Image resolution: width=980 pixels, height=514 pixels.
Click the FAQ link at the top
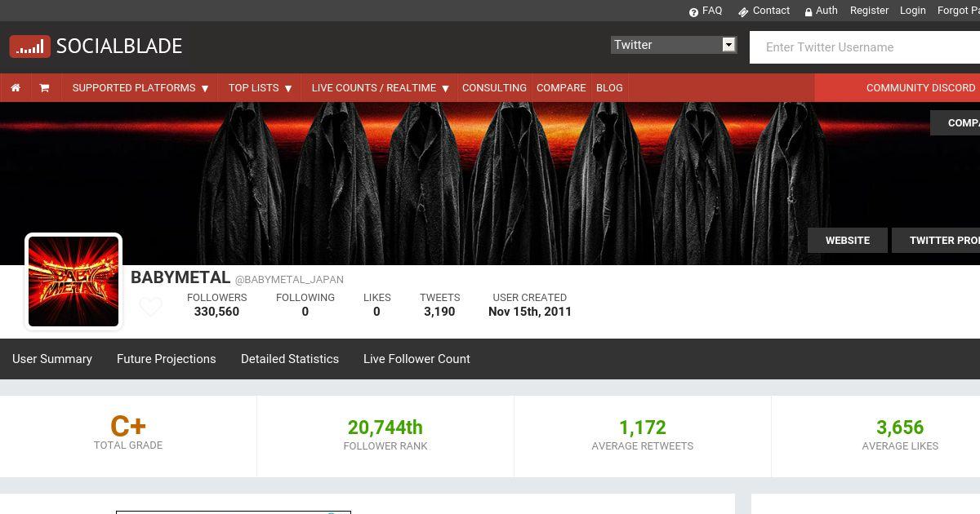pyautogui.click(x=706, y=11)
